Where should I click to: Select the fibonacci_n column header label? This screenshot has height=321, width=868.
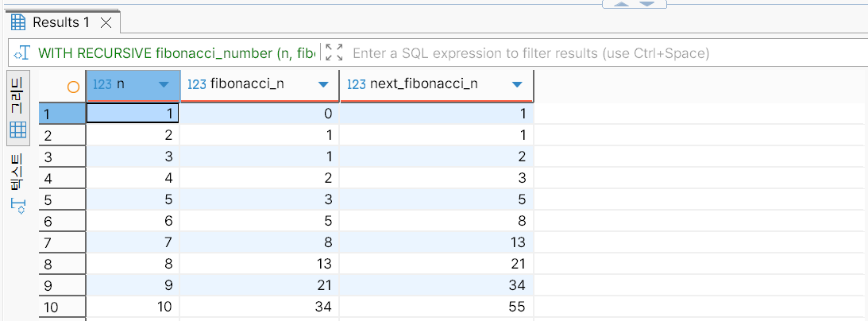pos(248,85)
